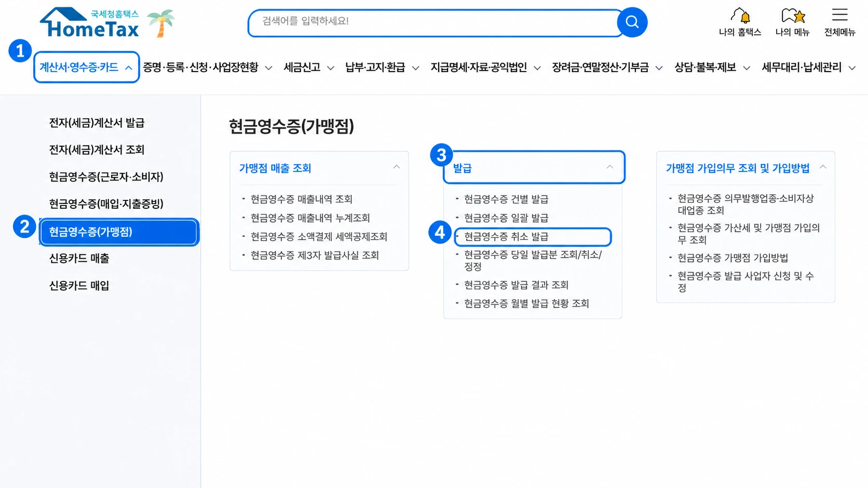Expand the 납부·고지·환급 menu
The image size is (868, 488).
click(382, 67)
